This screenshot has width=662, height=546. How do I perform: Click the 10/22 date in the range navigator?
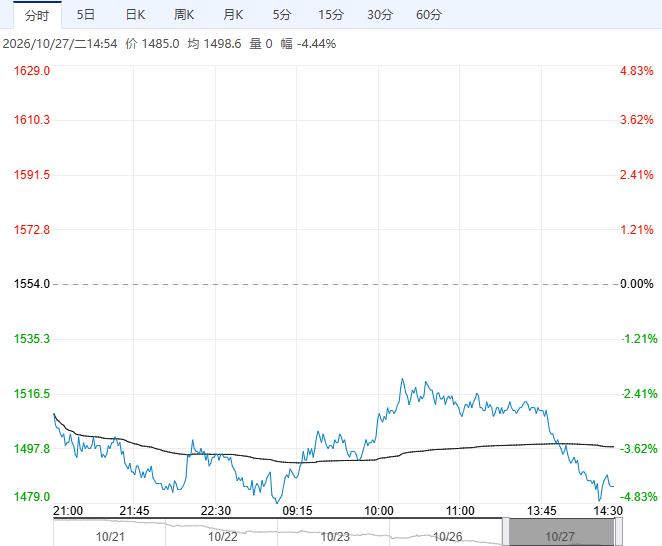[x=222, y=537]
